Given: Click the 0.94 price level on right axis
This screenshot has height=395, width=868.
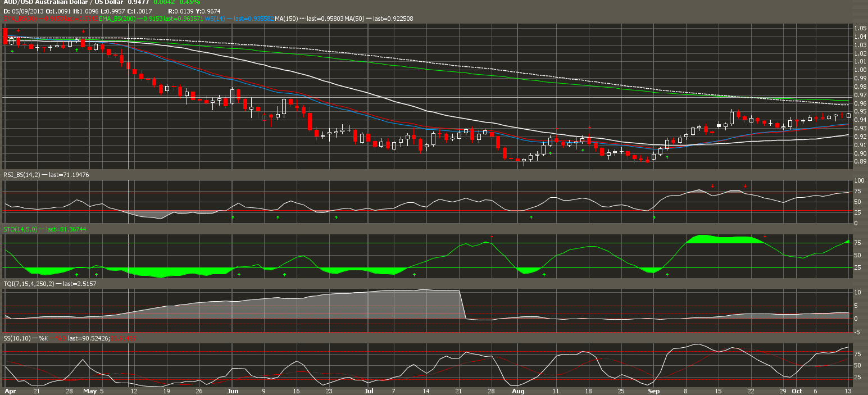Looking at the screenshot, I should [x=860, y=120].
